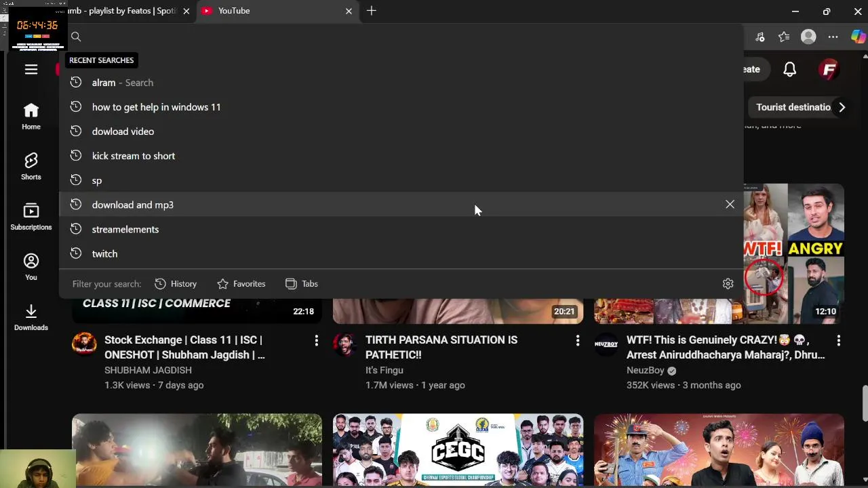
Task: Open the F channel avatar menu
Action: click(829, 69)
